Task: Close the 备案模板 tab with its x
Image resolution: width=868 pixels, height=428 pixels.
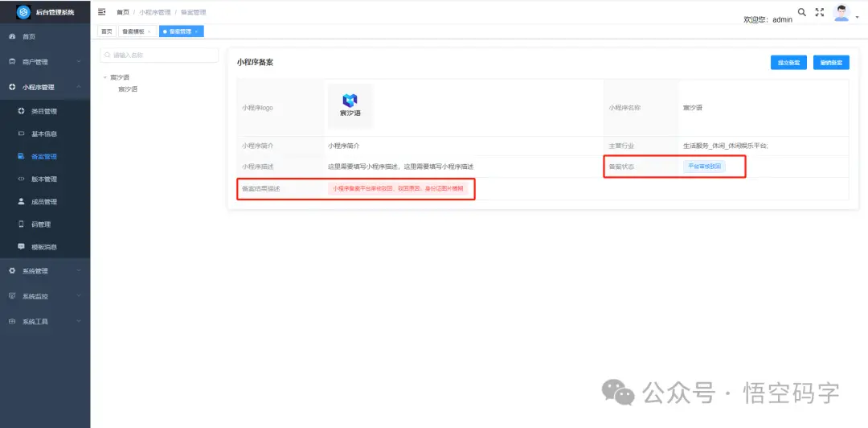Action: 149,32
